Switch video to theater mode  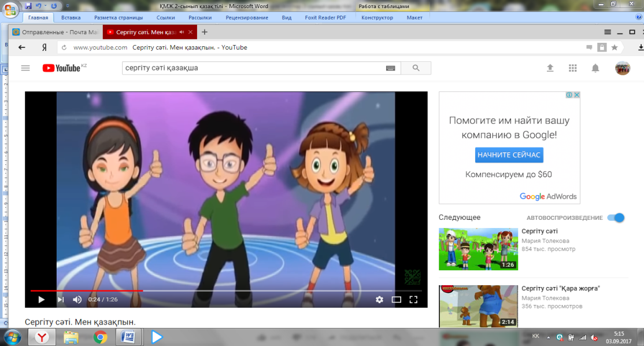pos(397,300)
